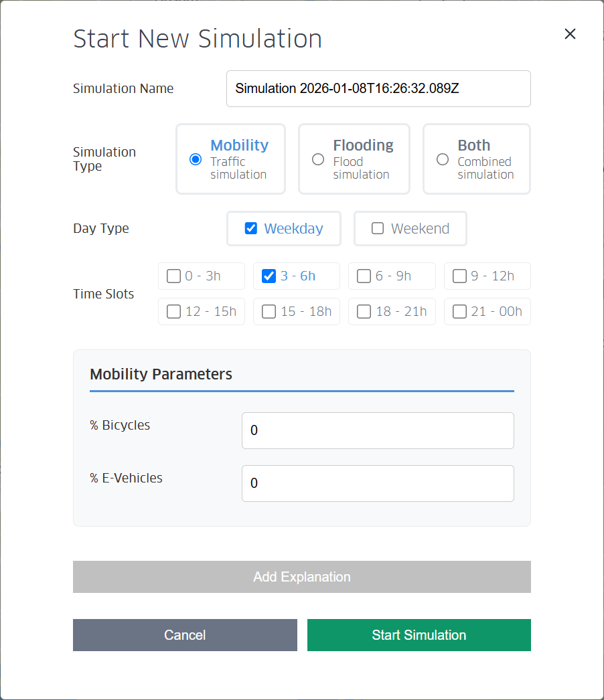The width and height of the screenshot is (604, 700).
Task: Select the Flooding simulation type
Action: click(319, 159)
